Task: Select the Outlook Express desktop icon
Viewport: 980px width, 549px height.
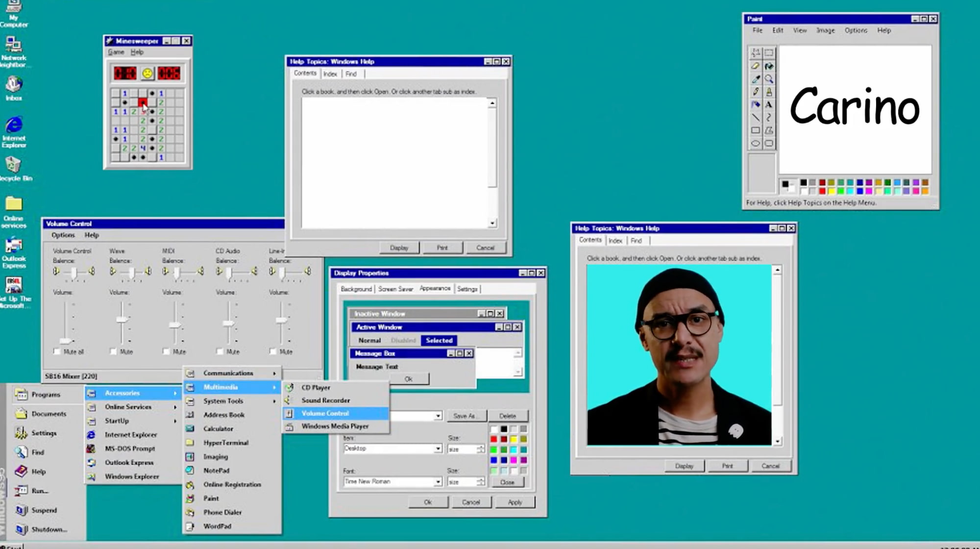Action: 14,252
